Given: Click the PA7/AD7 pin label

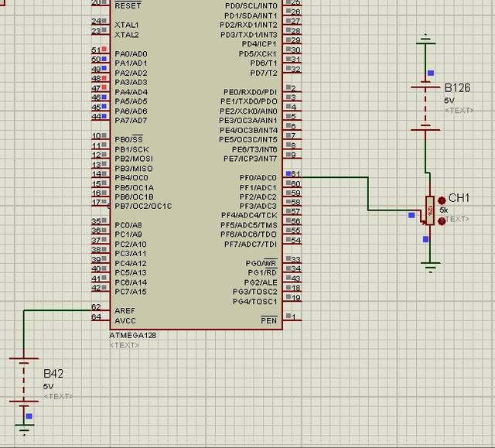Looking at the screenshot, I should point(131,120).
